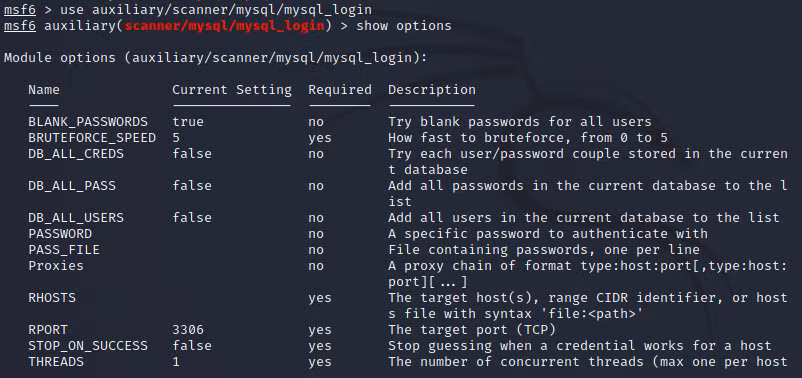Click the PASS_FILE option name
Image resolution: width=802 pixels, height=378 pixels.
pos(64,250)
